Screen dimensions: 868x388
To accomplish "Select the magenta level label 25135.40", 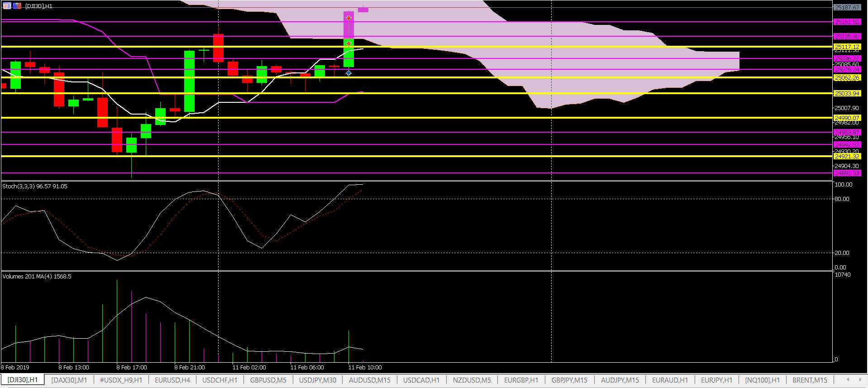I will point(847,36).
